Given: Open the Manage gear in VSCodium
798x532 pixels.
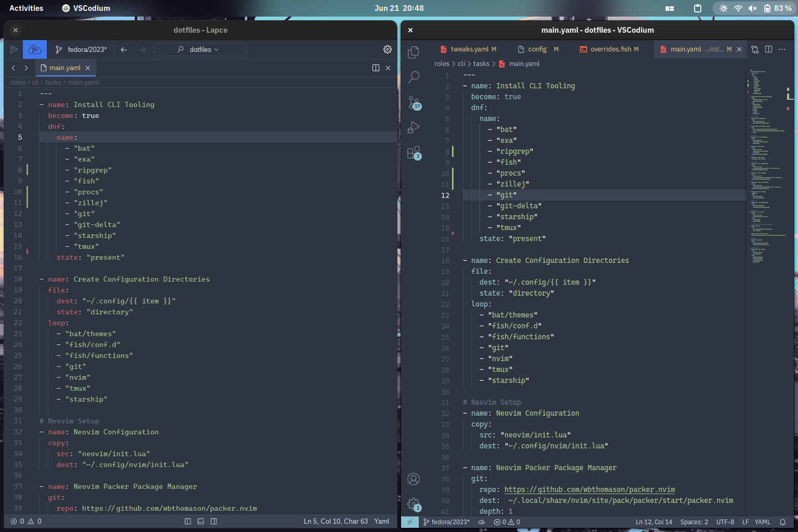Looking at the screenshot, I should point(414,504).
